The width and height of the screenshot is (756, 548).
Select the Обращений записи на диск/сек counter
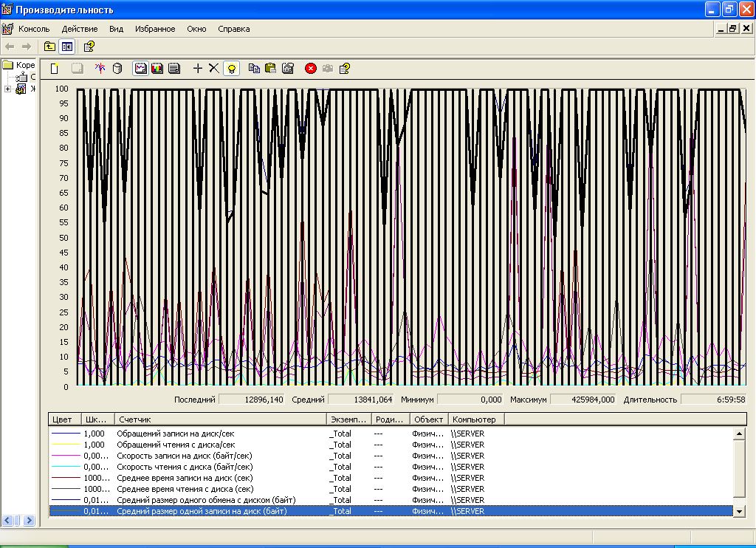[x=176, y=434]
